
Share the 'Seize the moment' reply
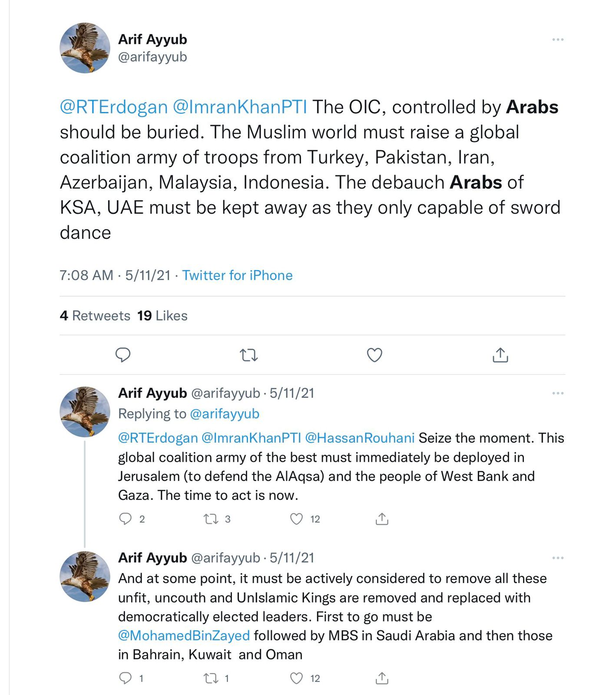coord(382,519)
